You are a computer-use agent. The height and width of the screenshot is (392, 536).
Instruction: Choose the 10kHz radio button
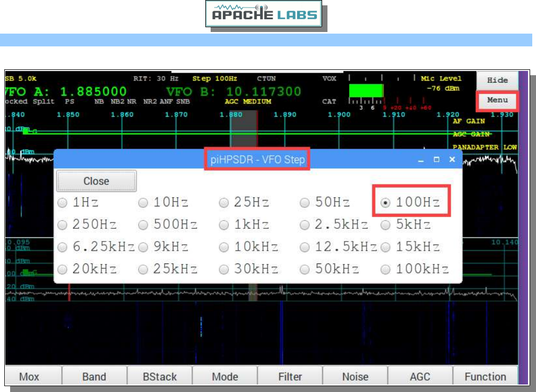tap(223, 247)
